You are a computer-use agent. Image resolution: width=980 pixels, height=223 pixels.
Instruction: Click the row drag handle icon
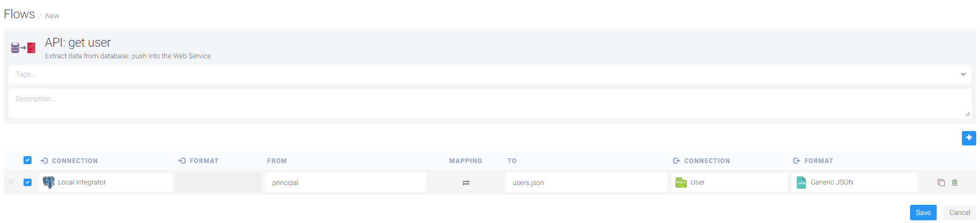coord(11,182)
